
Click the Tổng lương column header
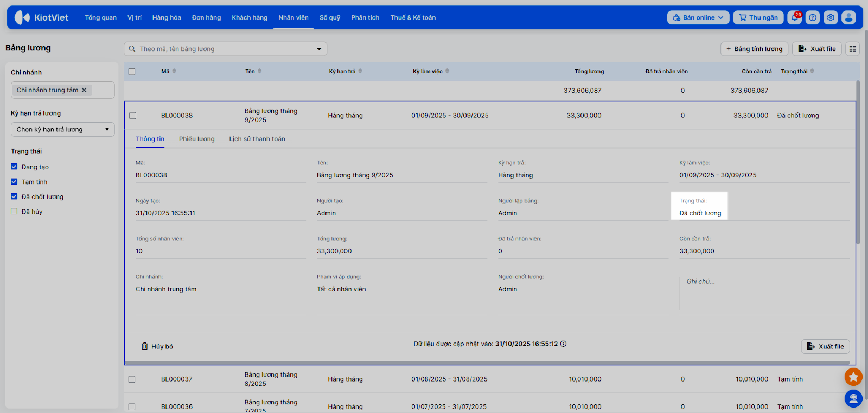[x=589, y=72]
